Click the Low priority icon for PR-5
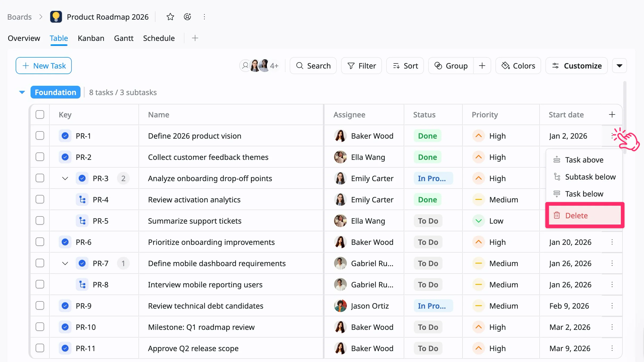The height and width of the screenshot is (362, 644). 478,221
